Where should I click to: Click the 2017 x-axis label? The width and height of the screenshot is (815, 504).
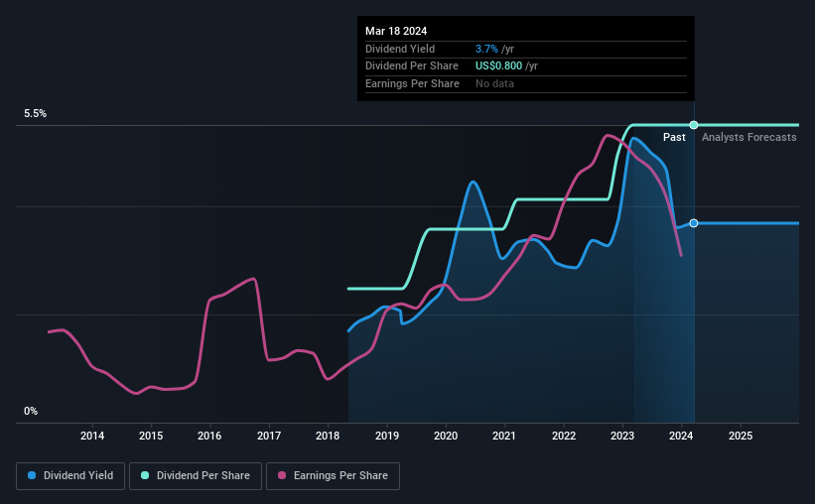click(x=269, y=436)
